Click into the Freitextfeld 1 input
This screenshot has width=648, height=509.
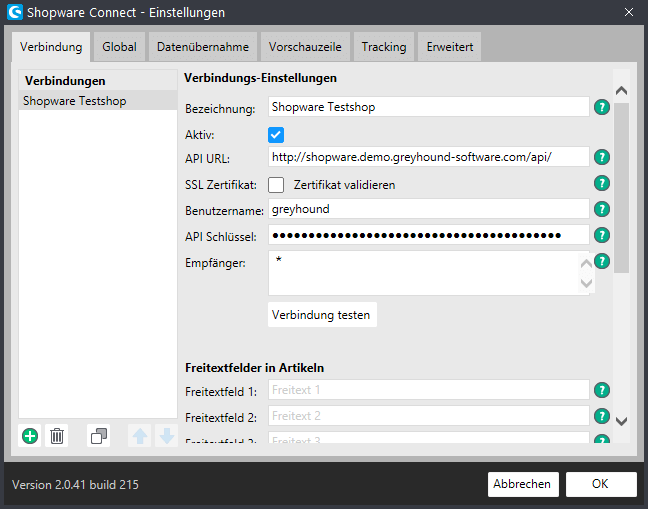[429, 390]
